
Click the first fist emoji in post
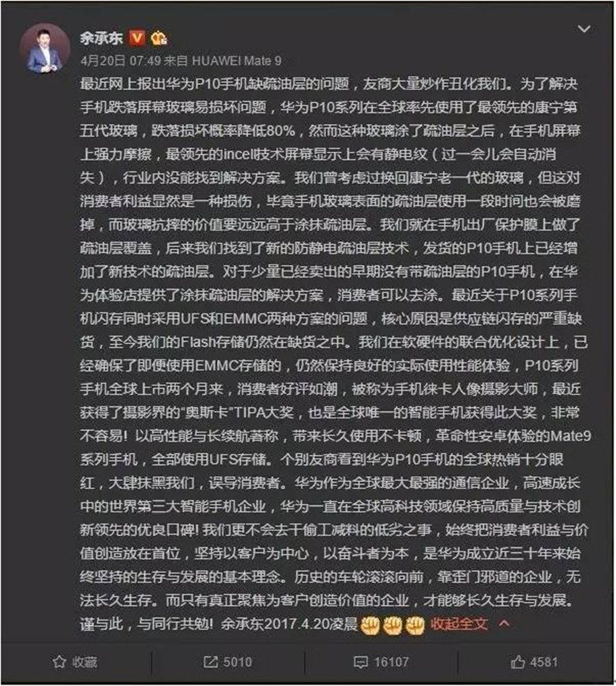tap(370, 625)
